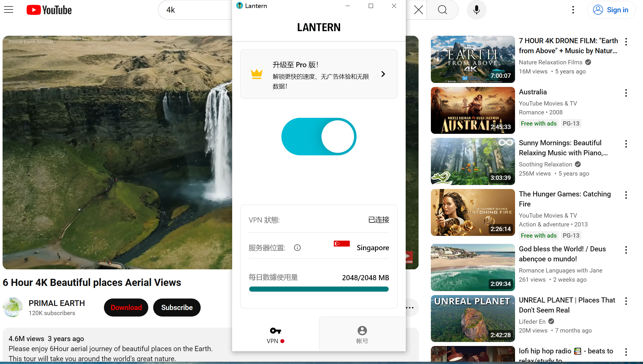
Task: Click server location info icon
Action: click(297, 248)
